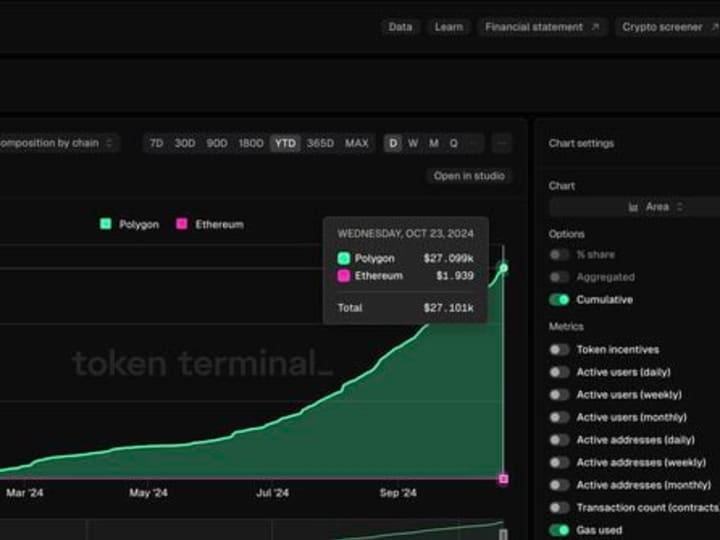Click the Jul '24 axis label
Screen dimensions: 720x540
(273, 493)
